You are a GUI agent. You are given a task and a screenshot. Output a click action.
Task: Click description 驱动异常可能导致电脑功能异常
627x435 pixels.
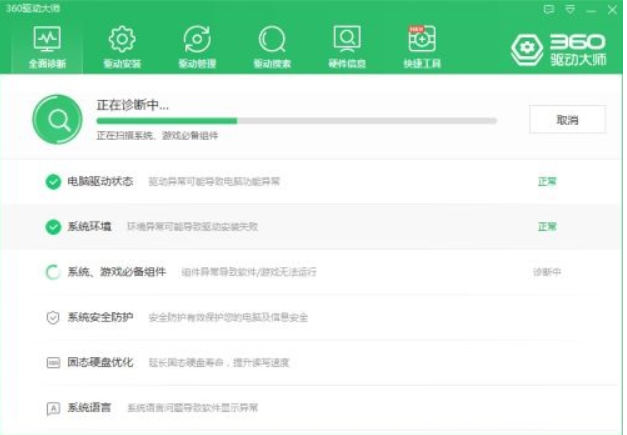click(214, 182)
